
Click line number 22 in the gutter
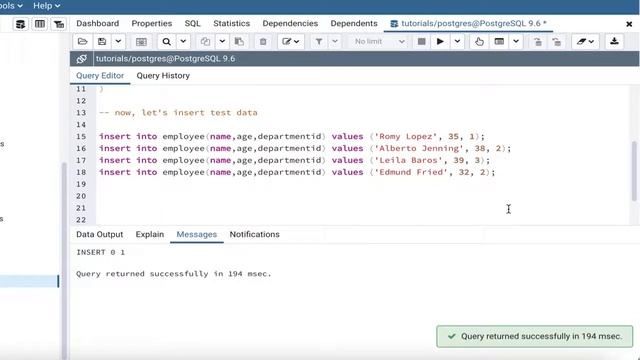pyautogui.click(x=81, y=220)
